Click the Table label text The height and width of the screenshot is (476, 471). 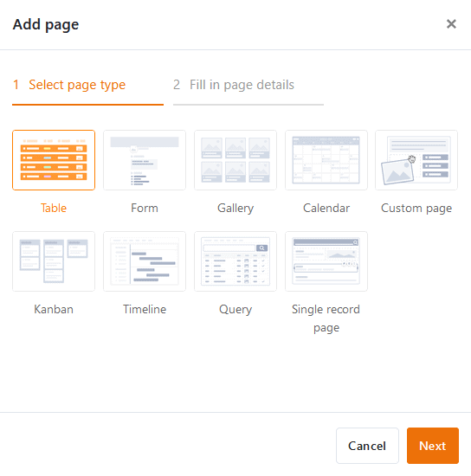(54, 209)
